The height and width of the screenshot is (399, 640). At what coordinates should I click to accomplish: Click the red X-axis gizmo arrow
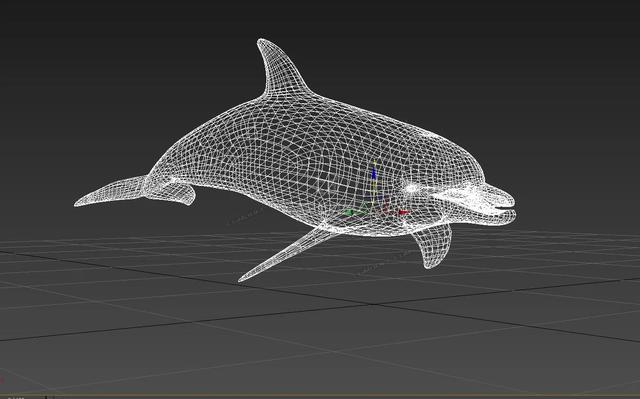coord(403,212)
